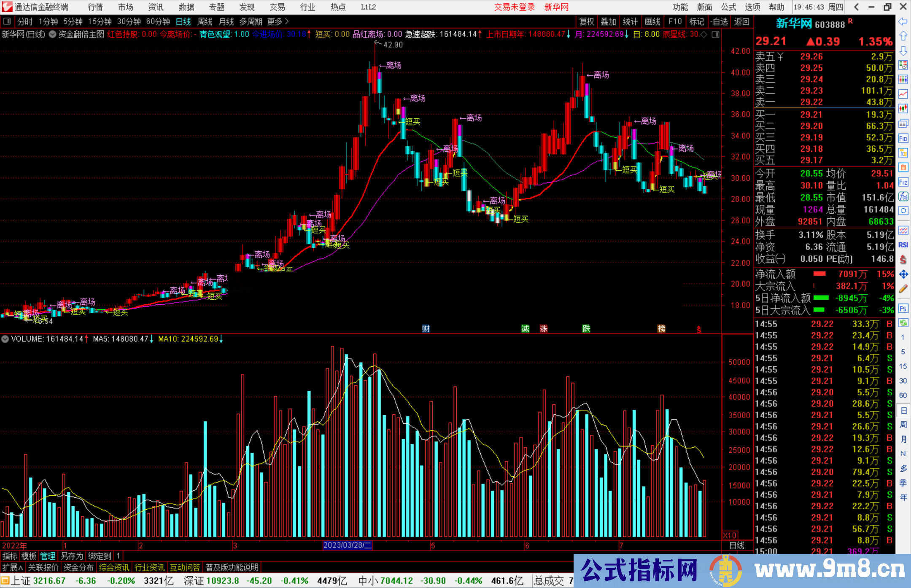911x588 pixels.
Task: Select the 月 period button in sidebar
Action: pyautogui.click(x=903, y=439)
